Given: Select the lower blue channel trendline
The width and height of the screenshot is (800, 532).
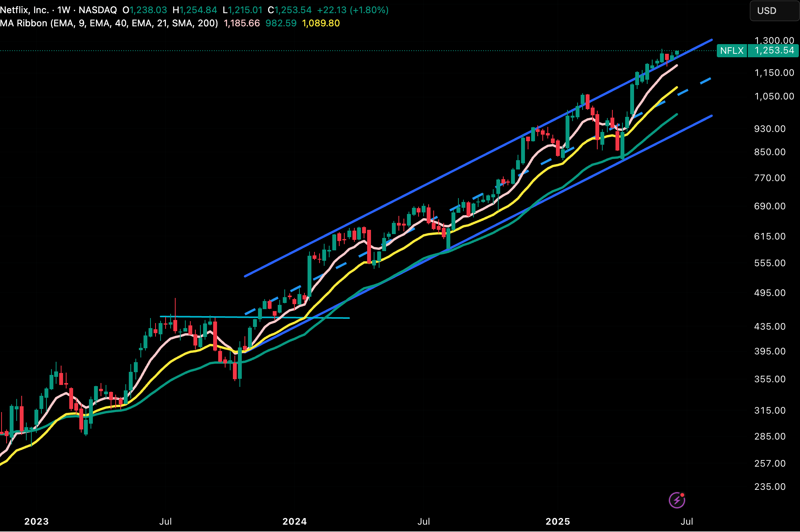Looking at the screenshot, I should tap(478, 234).
